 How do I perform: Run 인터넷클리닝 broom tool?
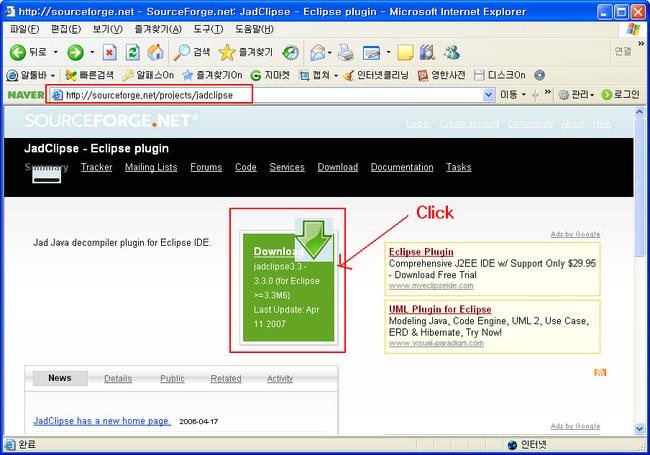point(376,75)
